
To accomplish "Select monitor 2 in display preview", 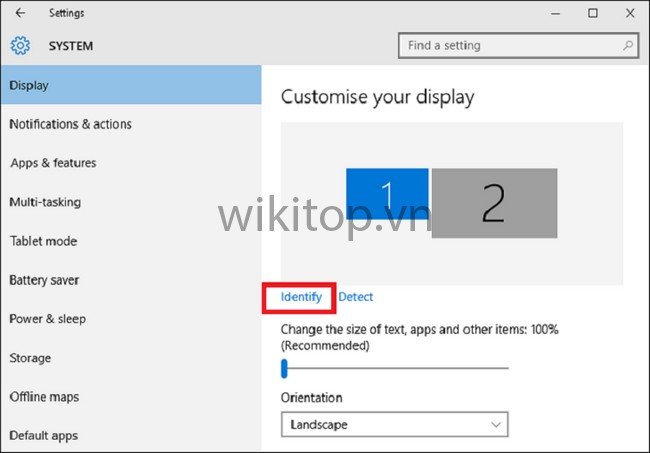I will tap(493, 203).
